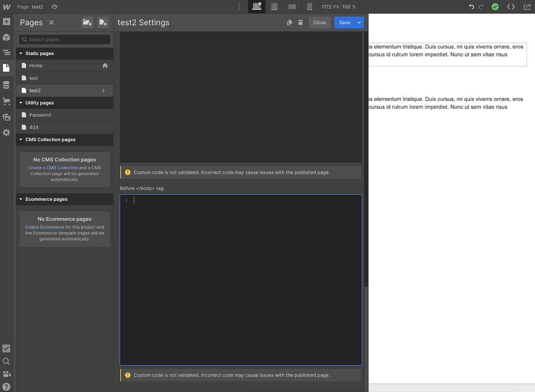
Task: Select the 404 page
Action: (x=65, y=127)
